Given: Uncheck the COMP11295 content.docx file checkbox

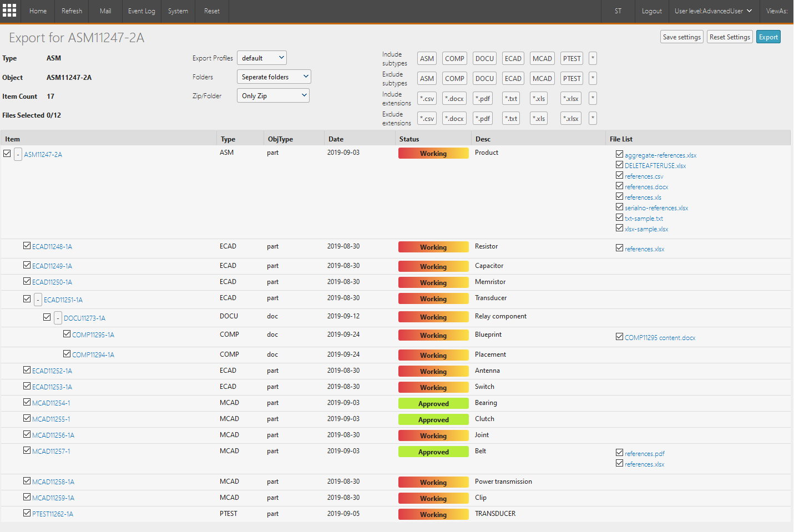Looking at the screenshot, I should tap(619, 337).
